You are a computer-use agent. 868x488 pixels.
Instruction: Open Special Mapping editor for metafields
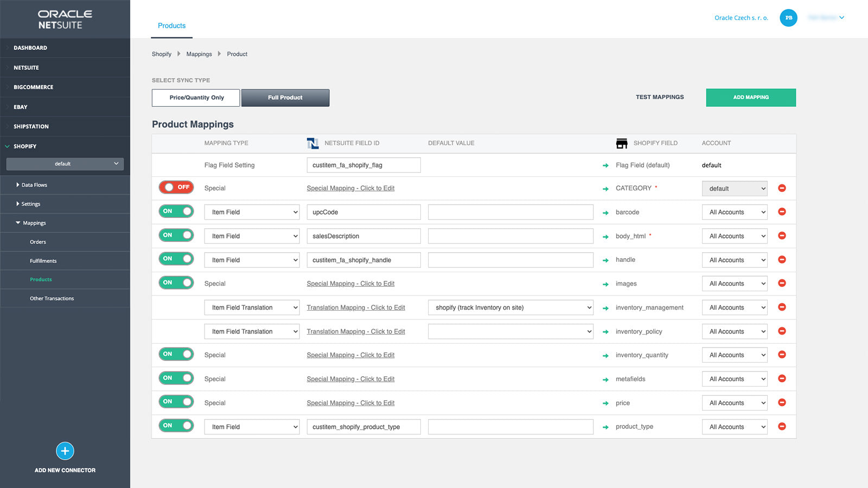pos(350,378)
